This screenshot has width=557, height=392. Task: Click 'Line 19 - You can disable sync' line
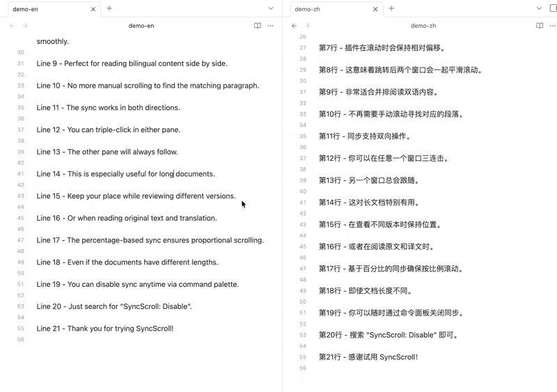coord(138,284)
